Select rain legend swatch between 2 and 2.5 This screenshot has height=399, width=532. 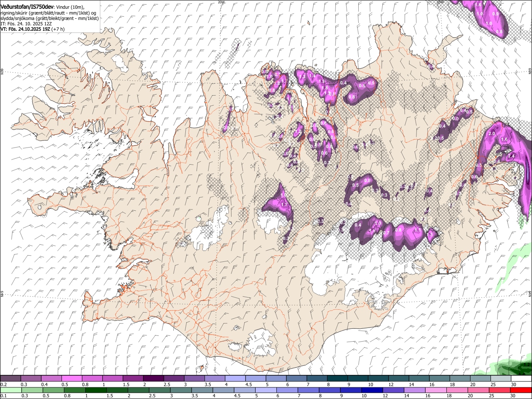coord(138,390)
